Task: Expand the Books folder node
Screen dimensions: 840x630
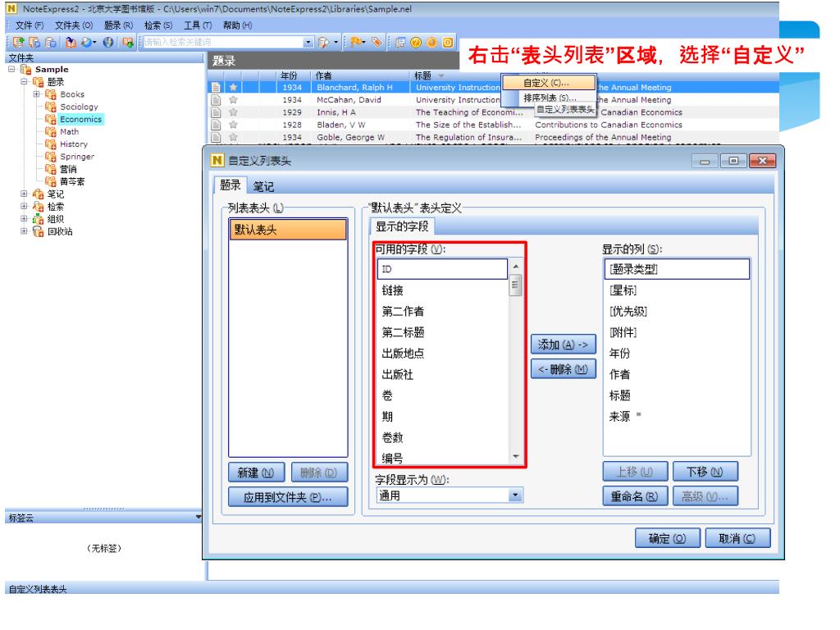Action: [x=36, y=94]
